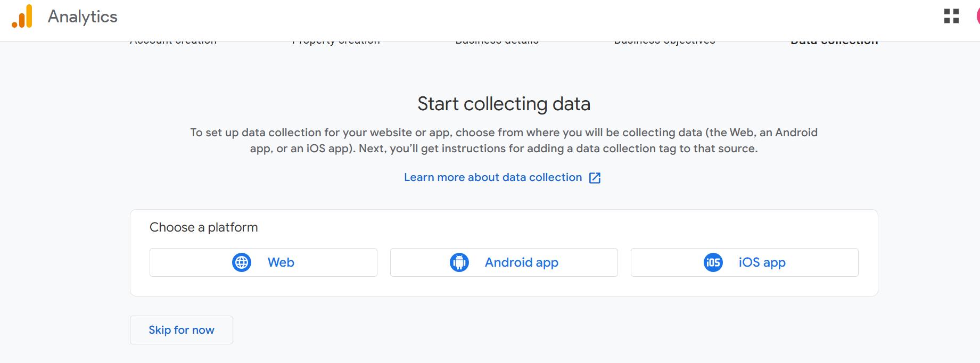This screenshot has width=980, height=363.
Task: Select the Web globe icon
Action: (241, 262)
